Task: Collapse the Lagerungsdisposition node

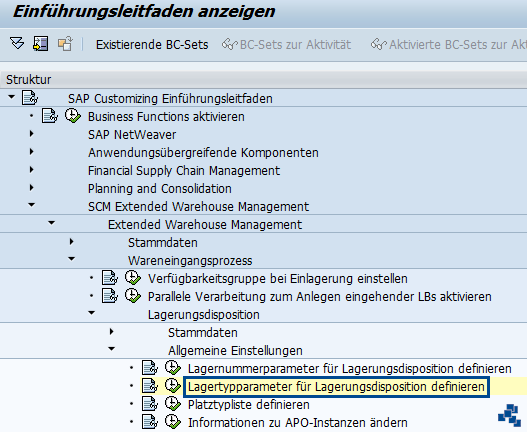Action: [x=91, y=313]
